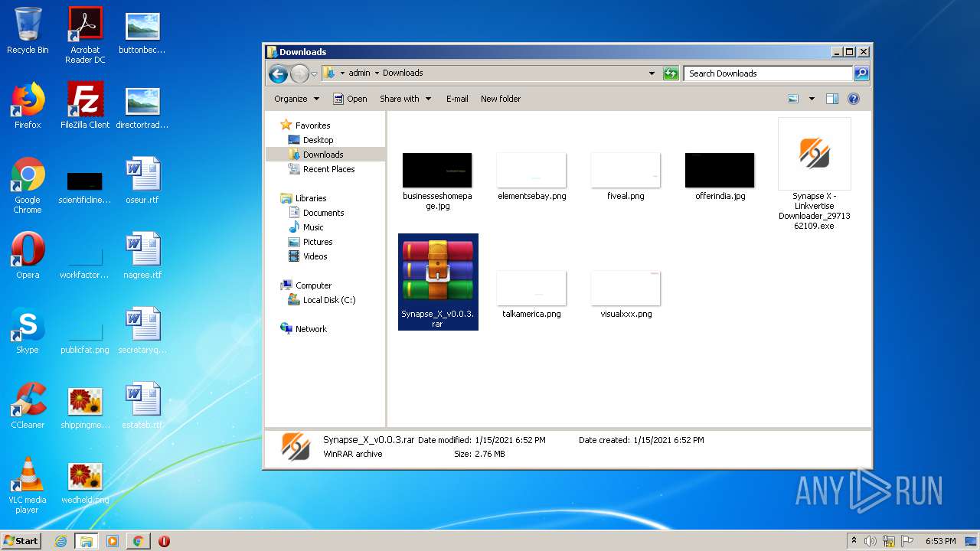
Task: Expand address bar history dropdown
Action: point(652,73)
